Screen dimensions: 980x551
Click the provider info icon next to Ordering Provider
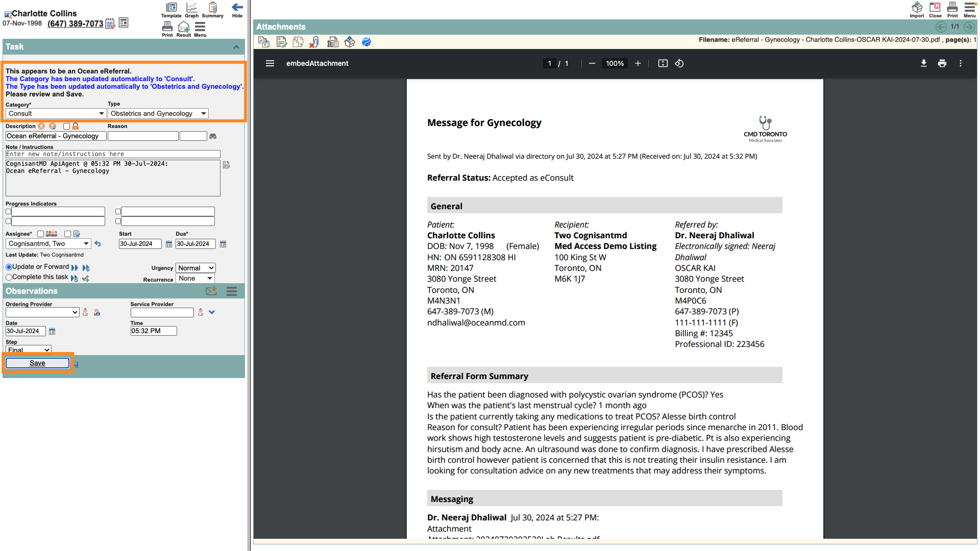tap(97, 312)
